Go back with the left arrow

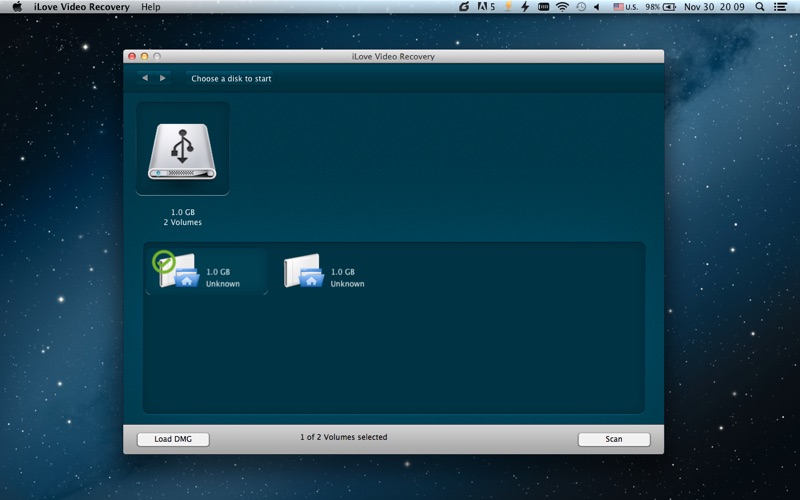point(145,78)
